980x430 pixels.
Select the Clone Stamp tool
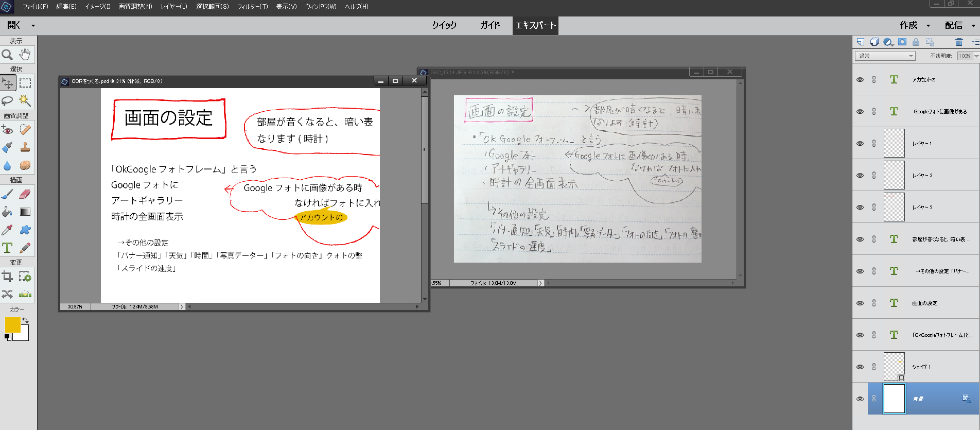point(25,147)
